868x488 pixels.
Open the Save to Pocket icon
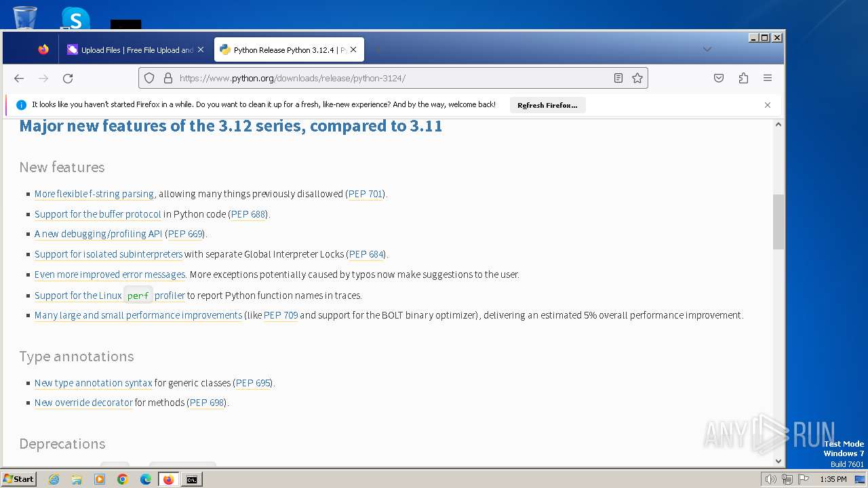[719, 78]
